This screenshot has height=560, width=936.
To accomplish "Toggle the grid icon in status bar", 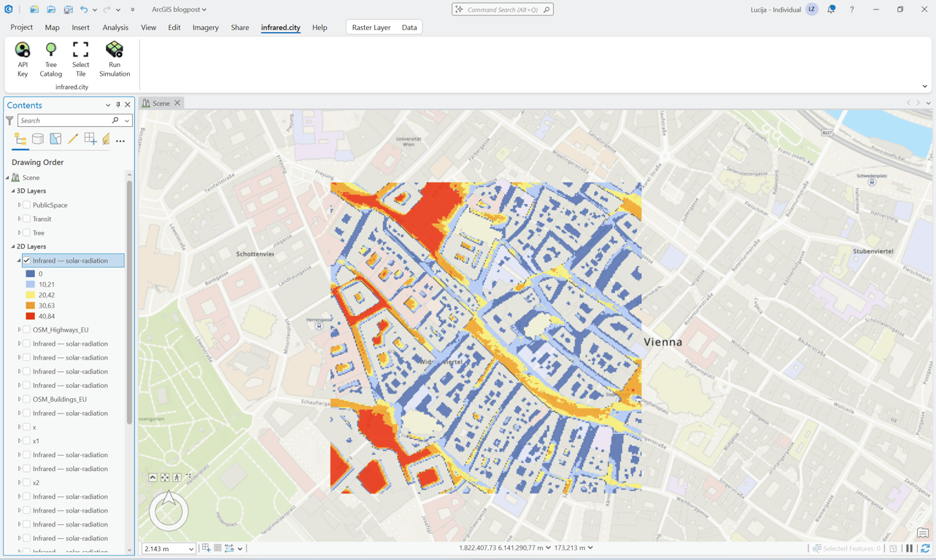I will point(217,548).
